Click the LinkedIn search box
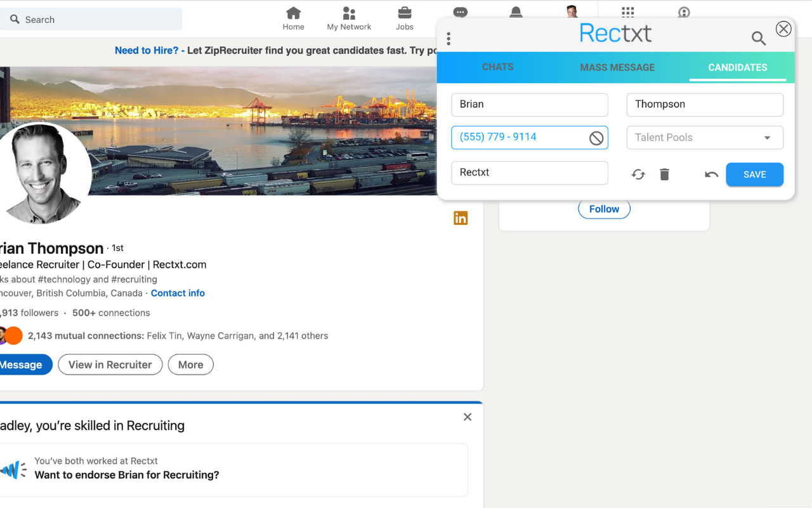812x508 pixels. click(91, 20)
